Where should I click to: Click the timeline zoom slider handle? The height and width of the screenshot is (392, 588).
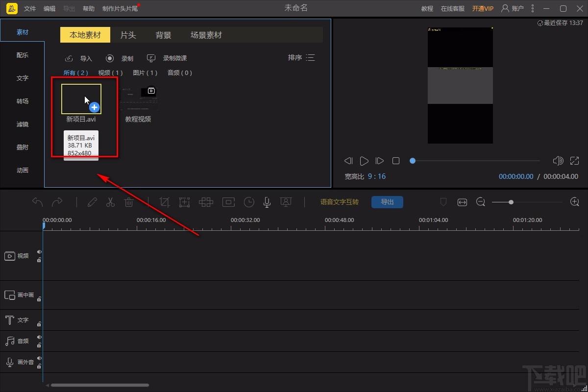(511, 202)
